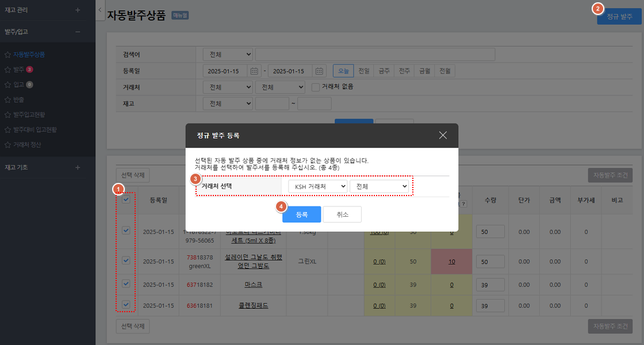Click the star icon beside 반출

pos(7,99)
